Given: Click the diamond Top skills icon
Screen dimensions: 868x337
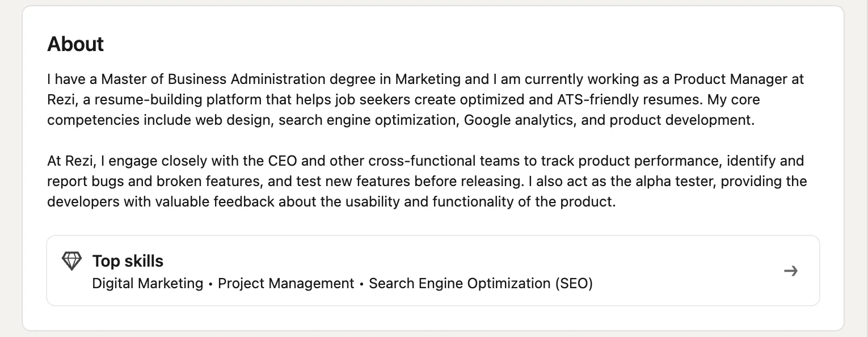Looking at the screenshot, I should point(71,261).
